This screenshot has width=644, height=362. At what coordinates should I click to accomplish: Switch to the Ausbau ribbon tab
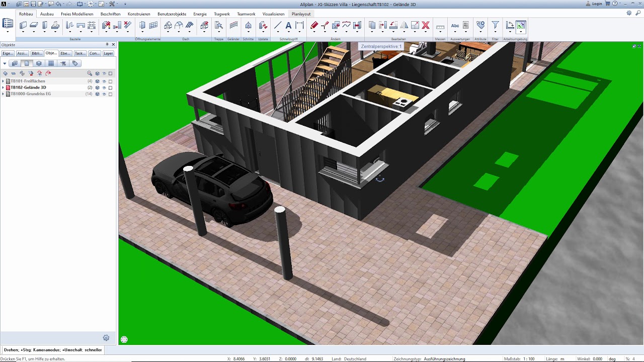coord(47,14)
